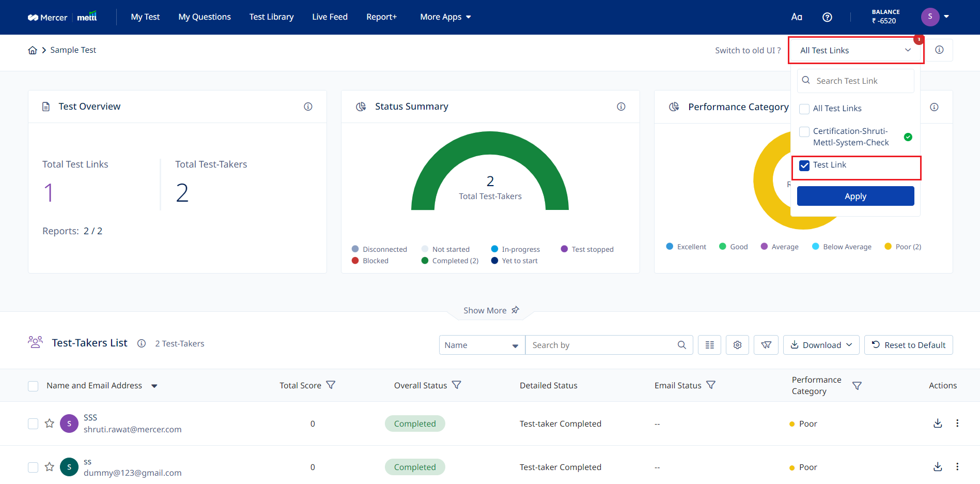Open Live Feed menu
980x484 pixels.
[x=330, y=17]
